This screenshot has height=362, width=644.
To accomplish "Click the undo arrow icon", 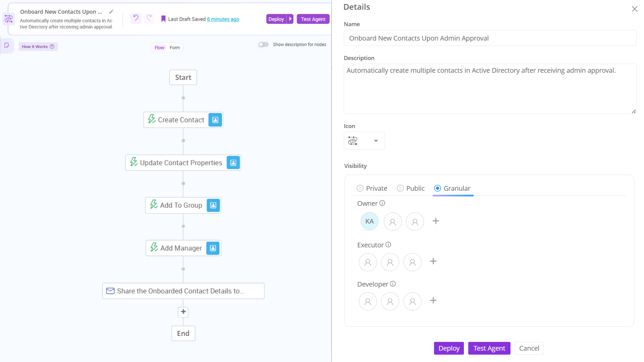I will (136, 18).
